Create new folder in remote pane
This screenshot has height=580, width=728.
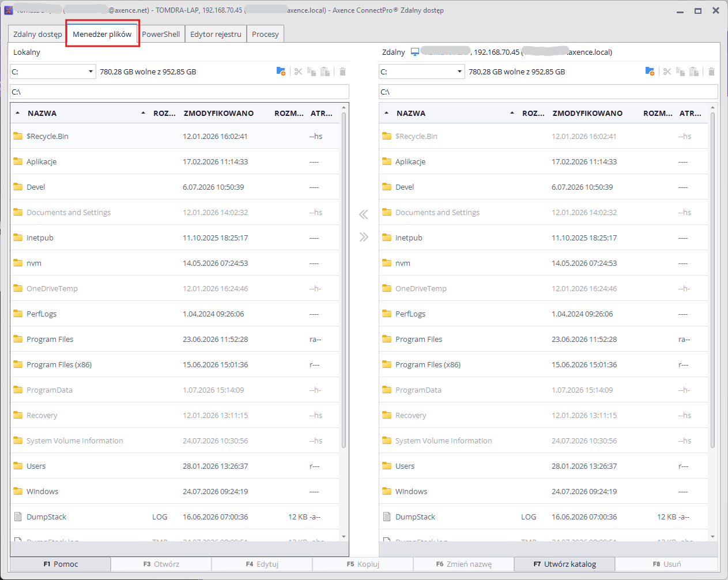point(650,71)
